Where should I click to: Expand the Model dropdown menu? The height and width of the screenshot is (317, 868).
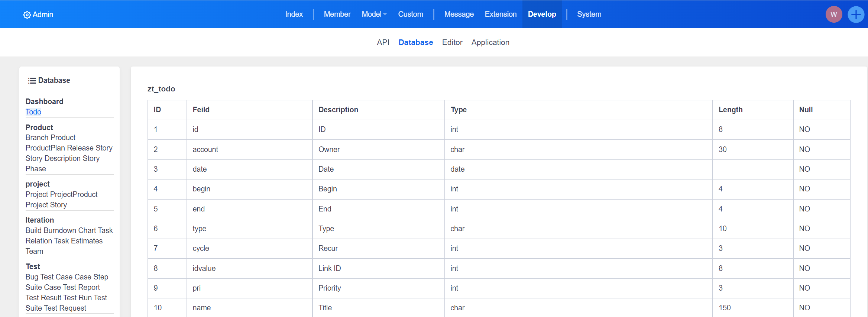[x=374, y=14]
